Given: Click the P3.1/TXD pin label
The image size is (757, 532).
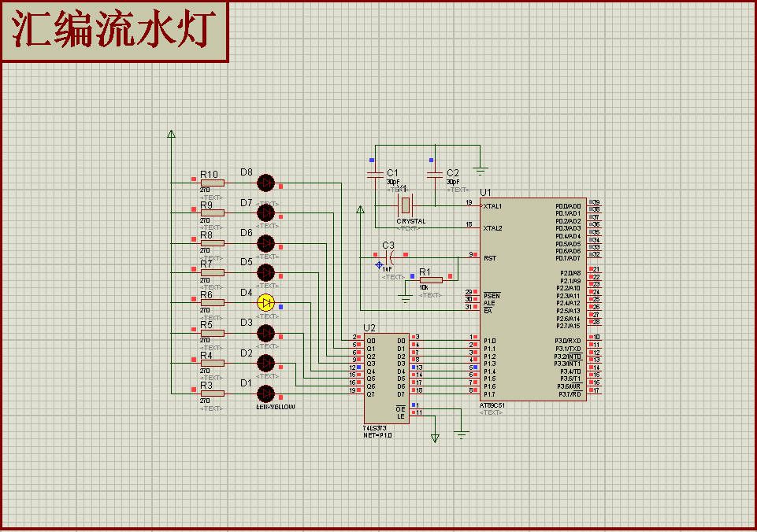Looking at the screenshot, I should click(x=568, y=349).
